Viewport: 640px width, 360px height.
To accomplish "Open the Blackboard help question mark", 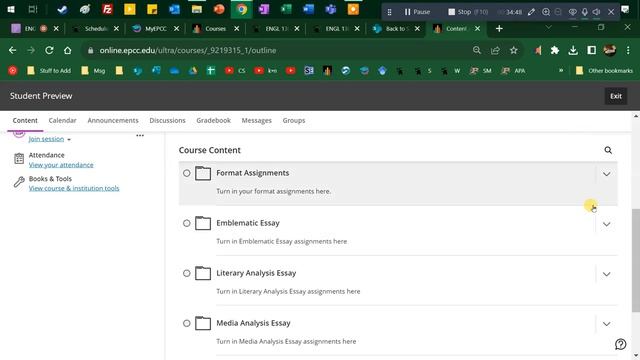I will pyautogui.click(x=620, y=344).
